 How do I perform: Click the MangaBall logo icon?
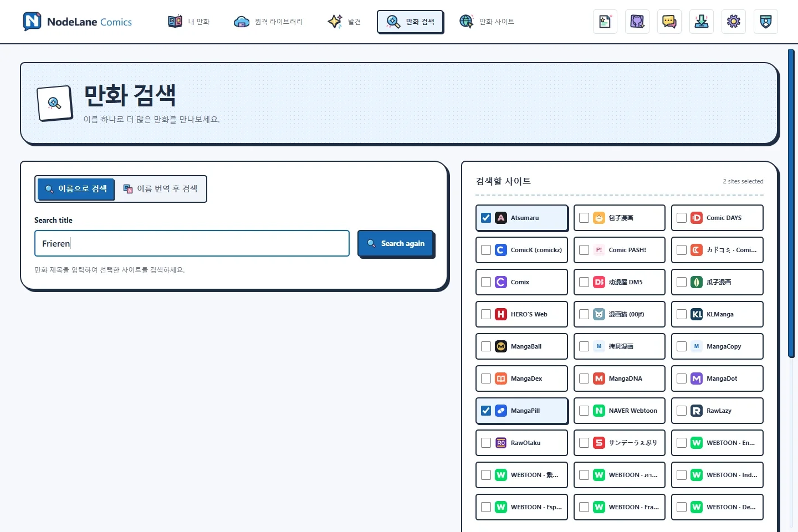[x=501, y=346]
